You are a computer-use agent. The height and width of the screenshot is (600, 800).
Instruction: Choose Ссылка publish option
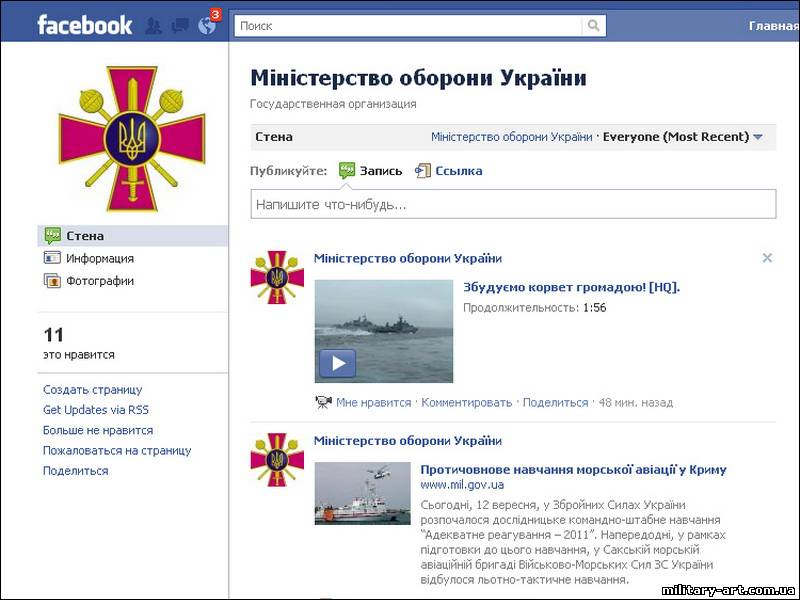click(458, 171)
